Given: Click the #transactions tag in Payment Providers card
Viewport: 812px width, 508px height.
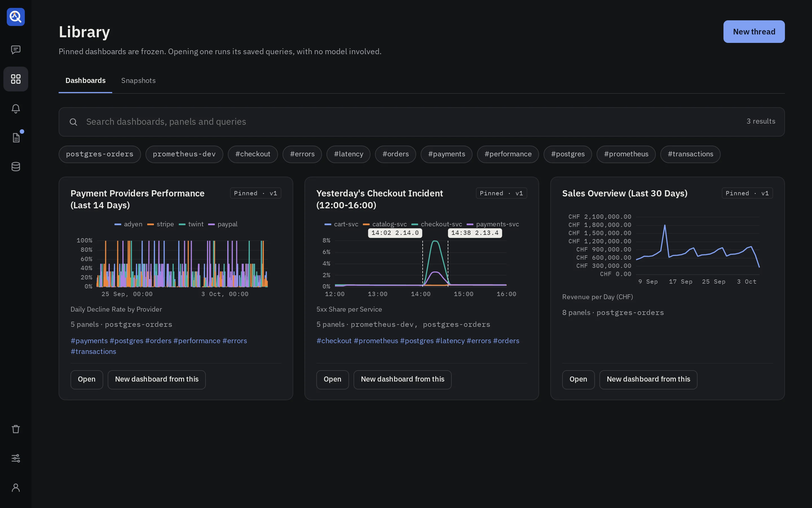Looking at the screenshot, I should 93,351.
